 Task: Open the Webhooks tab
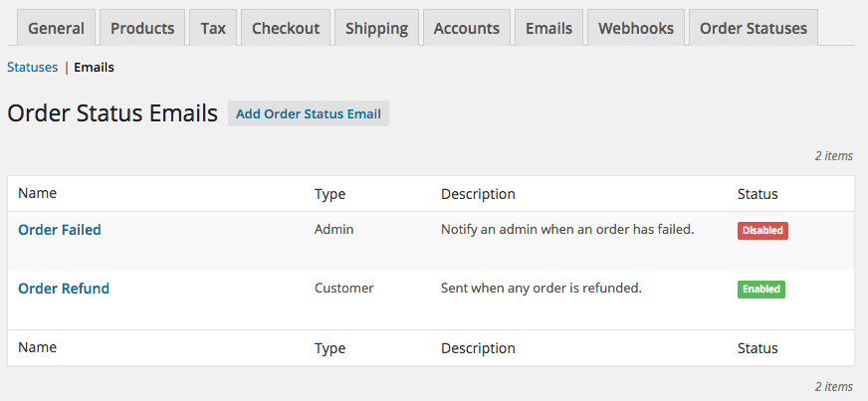(636, 28)
